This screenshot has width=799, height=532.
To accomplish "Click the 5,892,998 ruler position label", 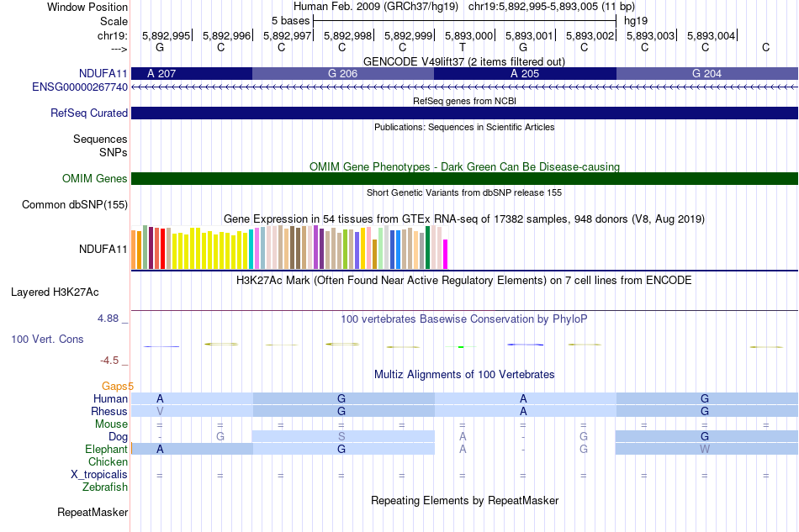I will [347, 35].
